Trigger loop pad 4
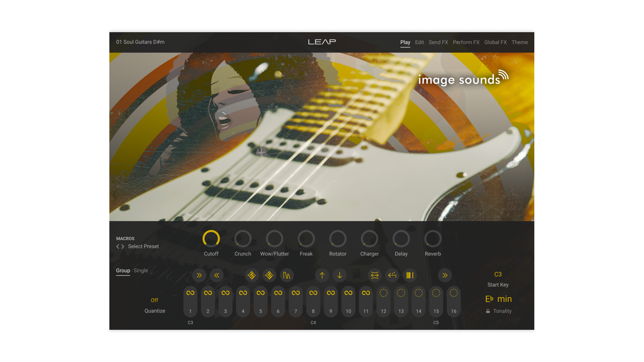 click(243, 301)
